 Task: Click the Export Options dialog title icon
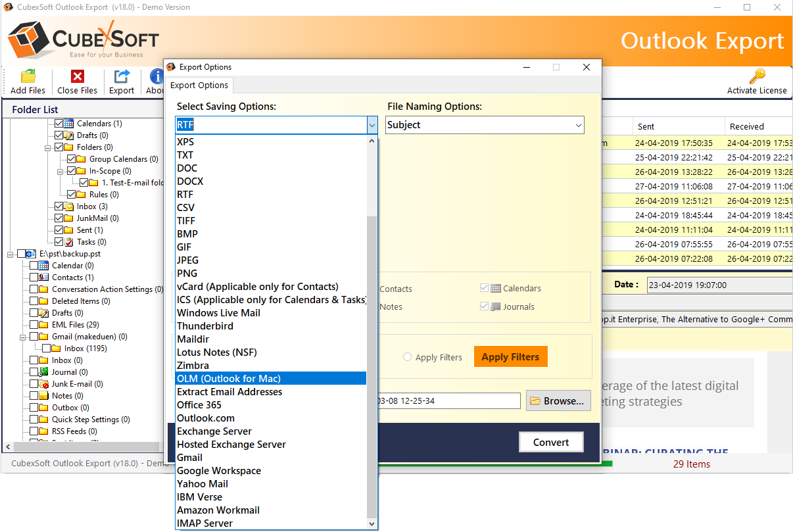tap(172, 67)
